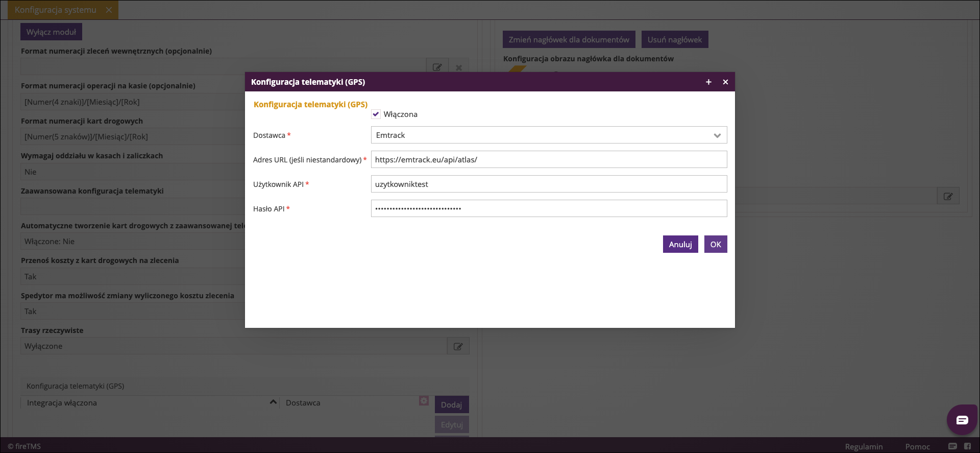This screenshot has height=453, width=980.
Task: Click the road card numbering format field
Action: tap(133, 136)
